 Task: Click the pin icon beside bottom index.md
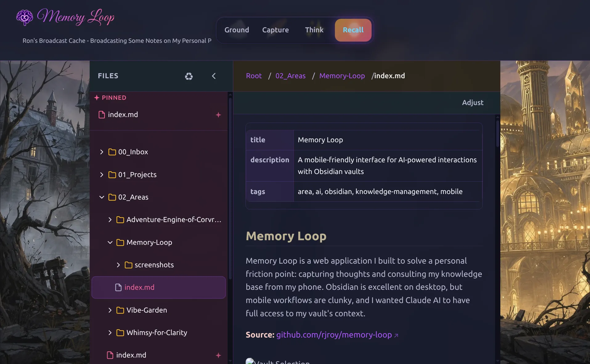(218, 355)
